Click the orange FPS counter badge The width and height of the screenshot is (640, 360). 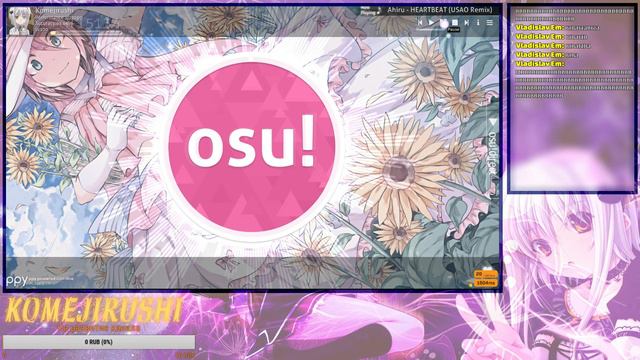pyautogui.click(x=485, y=275)
